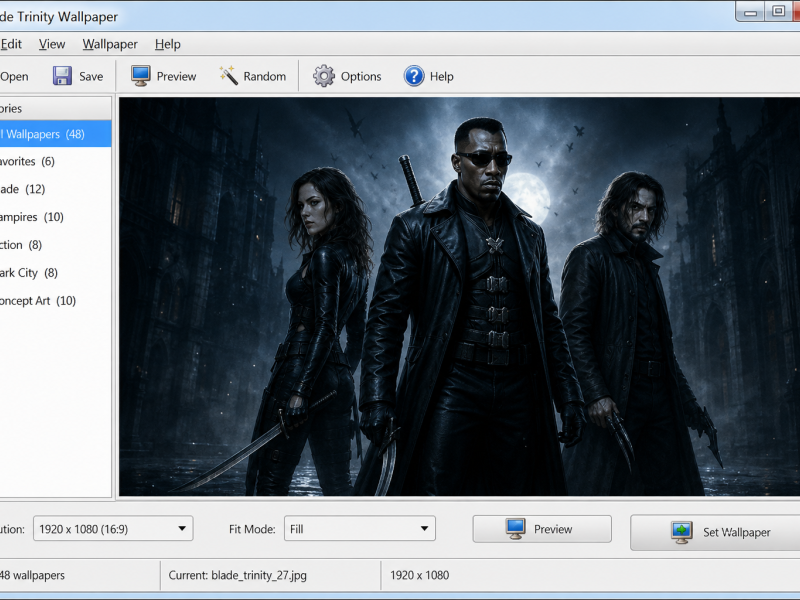Screen dimensions: 800x600
Task: Open the Wallpaper menu
Action: click(110, 44)
